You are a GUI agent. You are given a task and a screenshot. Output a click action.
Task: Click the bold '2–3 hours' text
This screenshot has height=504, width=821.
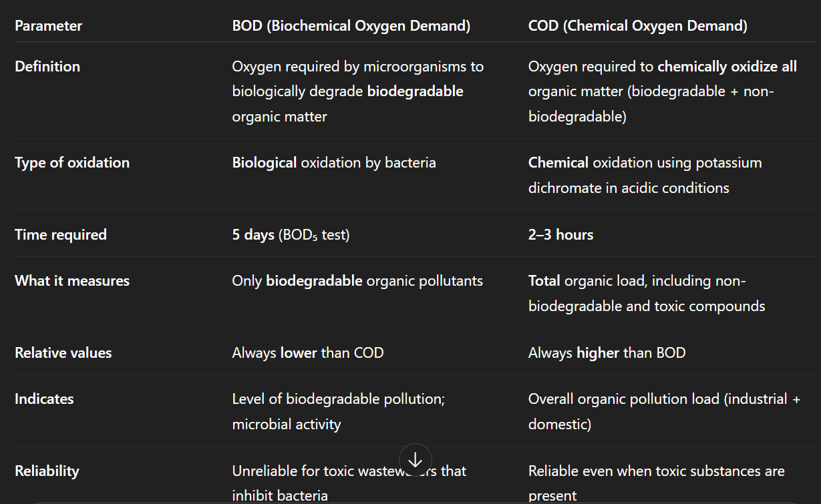(560, 234)
